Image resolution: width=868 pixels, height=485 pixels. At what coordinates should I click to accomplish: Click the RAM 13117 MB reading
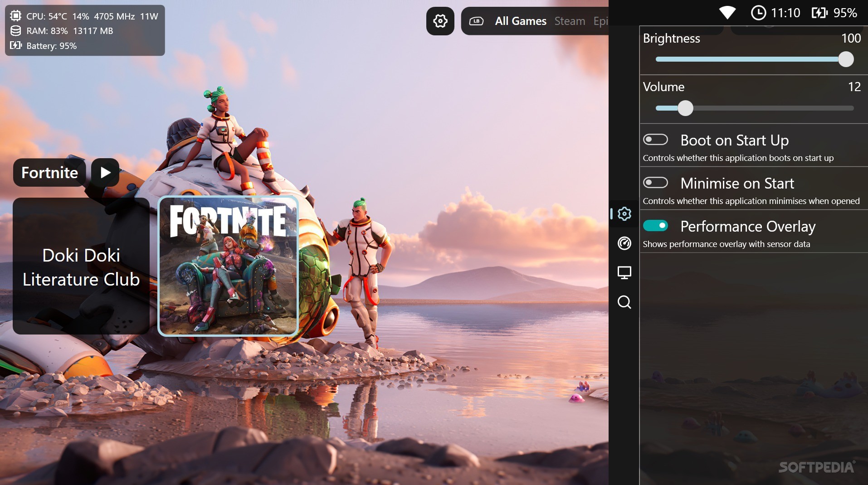pos(93,31)
